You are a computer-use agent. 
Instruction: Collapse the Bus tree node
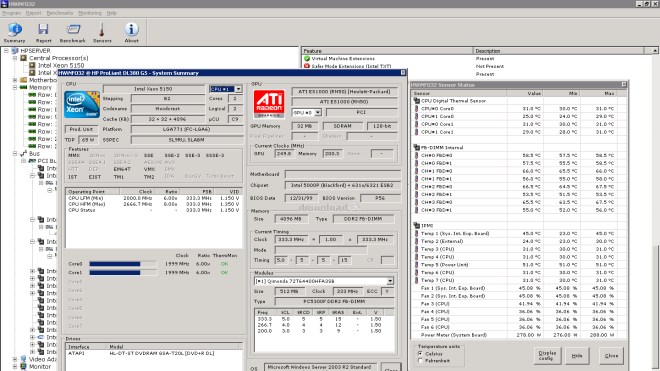coord(15,154)
